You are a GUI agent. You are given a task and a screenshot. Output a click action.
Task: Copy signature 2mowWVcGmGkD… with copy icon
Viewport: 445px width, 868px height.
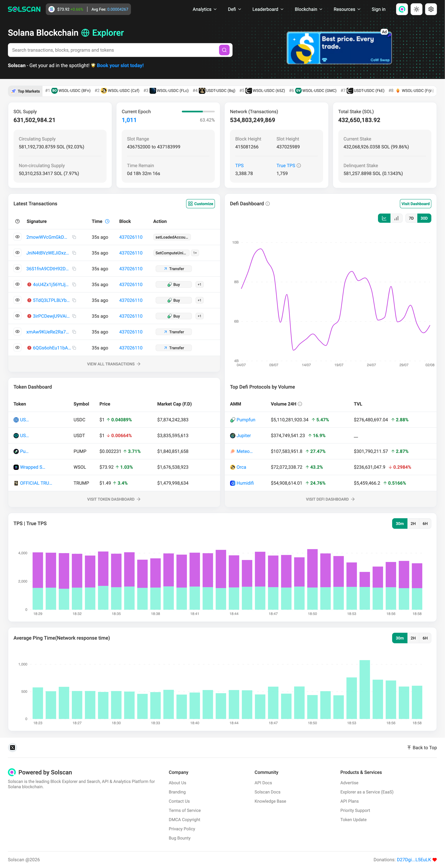click(74, 237)
